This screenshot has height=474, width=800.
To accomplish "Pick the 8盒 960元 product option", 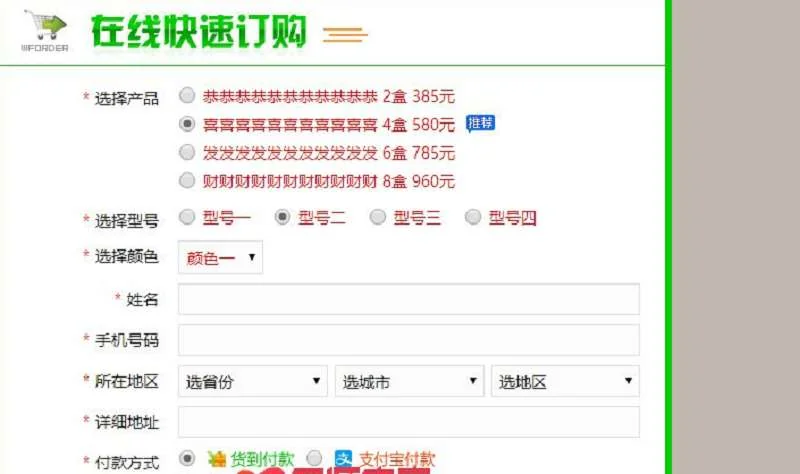I will tap(187, 180).
